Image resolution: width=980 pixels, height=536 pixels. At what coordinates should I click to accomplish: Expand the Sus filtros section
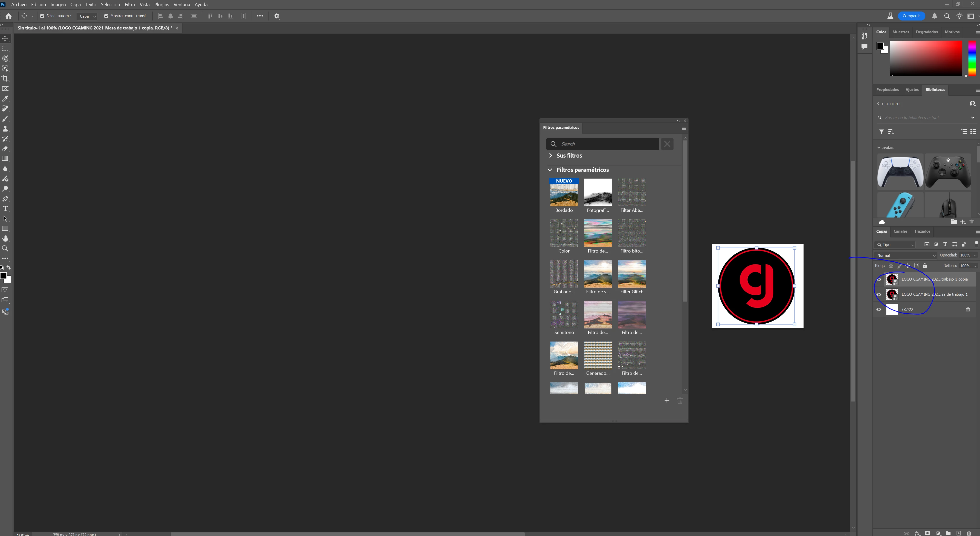550,156
